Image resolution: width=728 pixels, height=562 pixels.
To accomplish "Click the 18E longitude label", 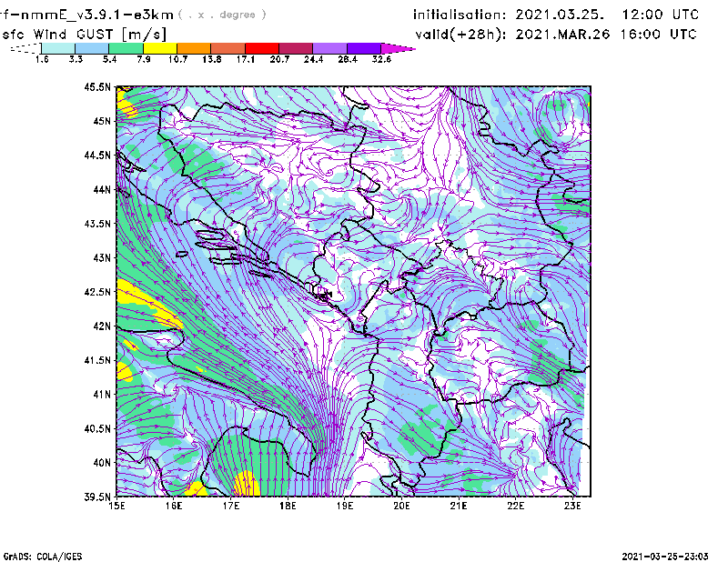I will pos(288,506).
